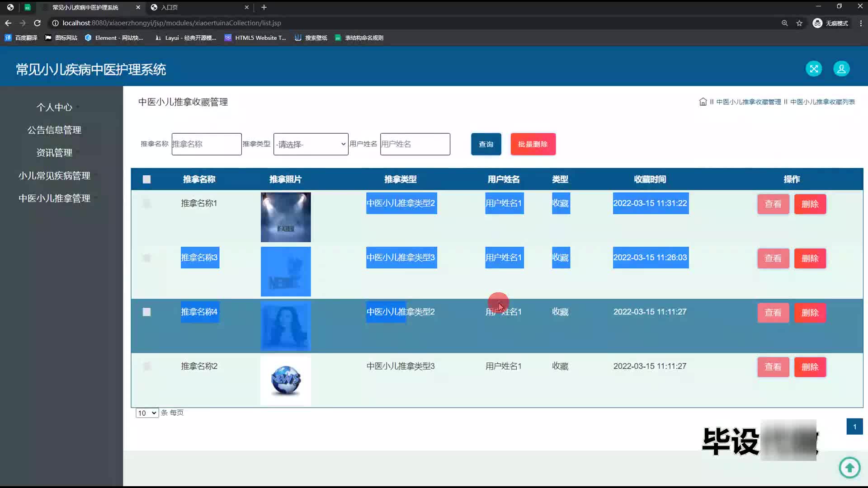Click 删除 for row 推拿名称2
This screenshot has height=488, width=868.
tap(810, 367)
